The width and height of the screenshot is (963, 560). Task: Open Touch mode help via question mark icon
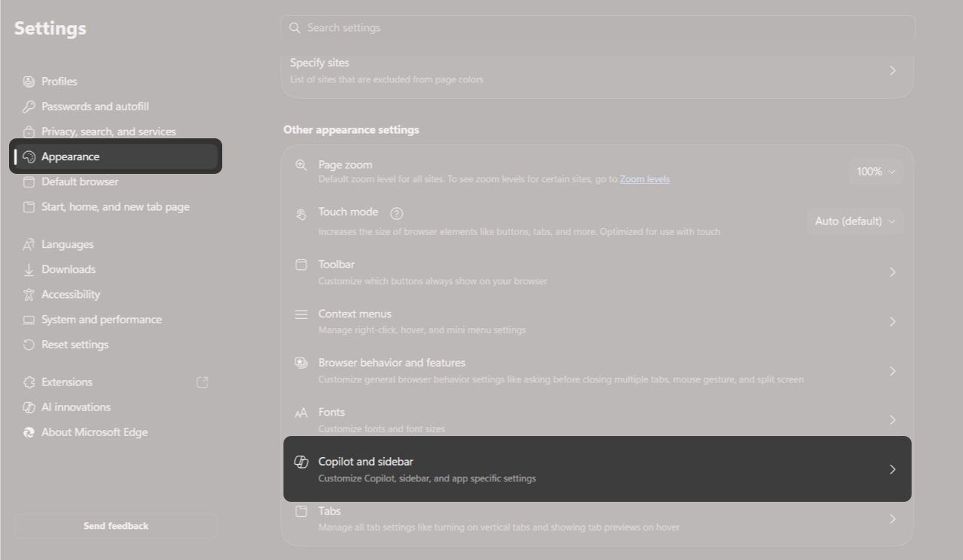[x=396, y=213]
